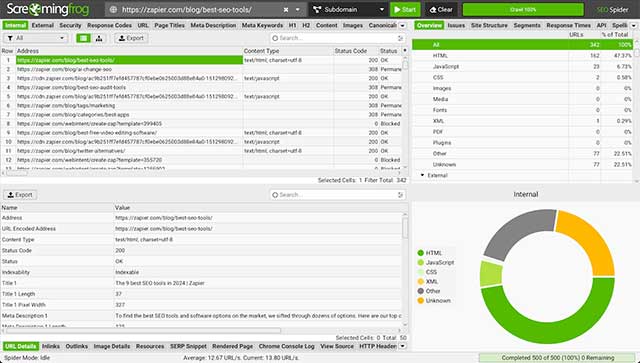Image resolution: width=640 pixels, height=363 pixels.
Task: Switch to the Internal tab
Action: tap(16, 25)
